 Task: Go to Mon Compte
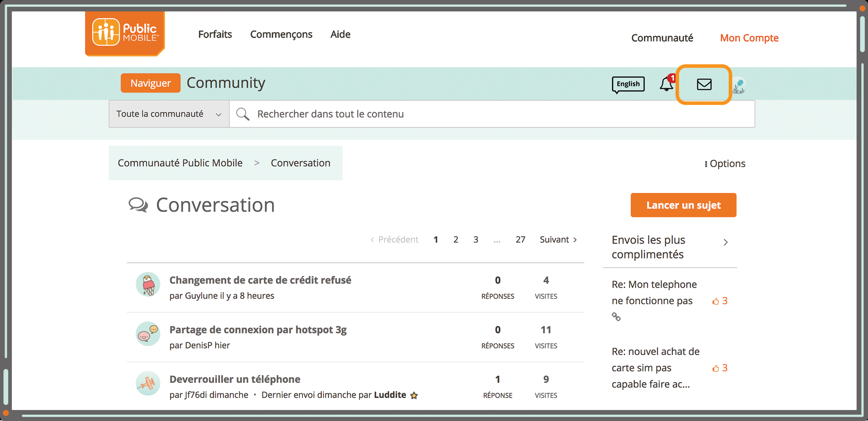[x=749, y=38]
